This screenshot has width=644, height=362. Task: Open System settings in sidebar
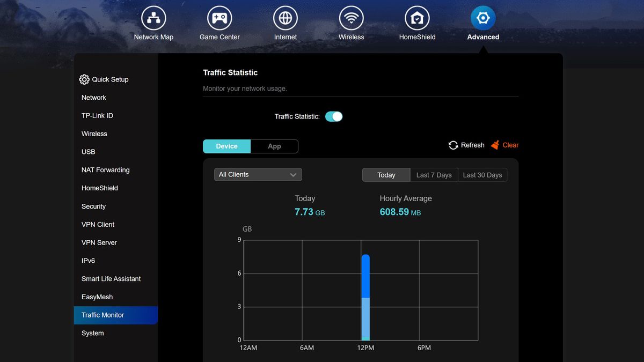pyautogui.click(x=92, y=333)
